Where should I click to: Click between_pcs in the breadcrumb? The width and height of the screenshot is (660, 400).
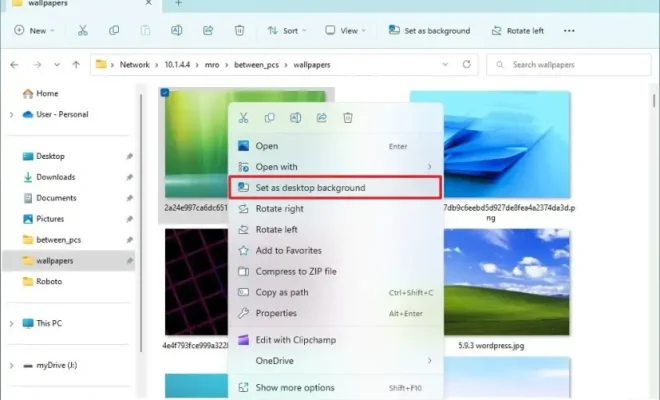click(x=256, y=65)
